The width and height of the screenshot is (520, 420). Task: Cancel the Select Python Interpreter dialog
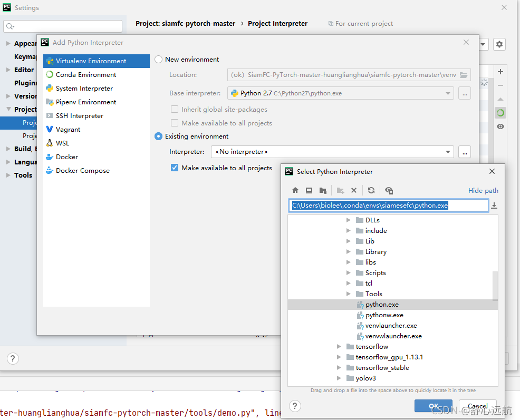478,406
